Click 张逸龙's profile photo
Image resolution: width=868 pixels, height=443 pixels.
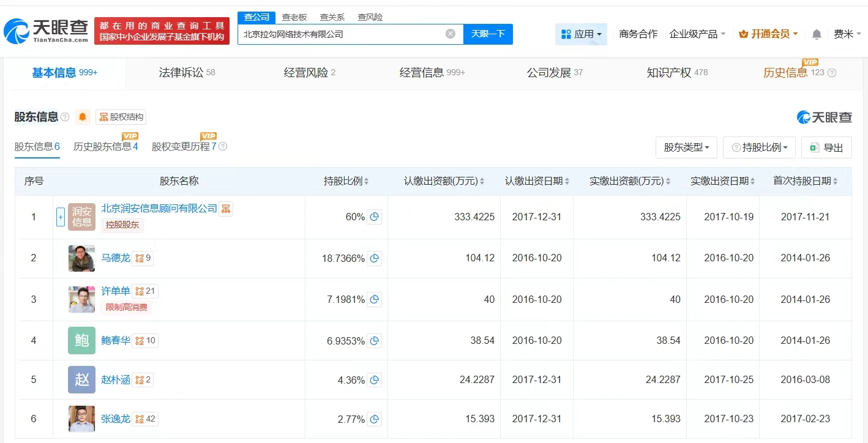[81, 419]
